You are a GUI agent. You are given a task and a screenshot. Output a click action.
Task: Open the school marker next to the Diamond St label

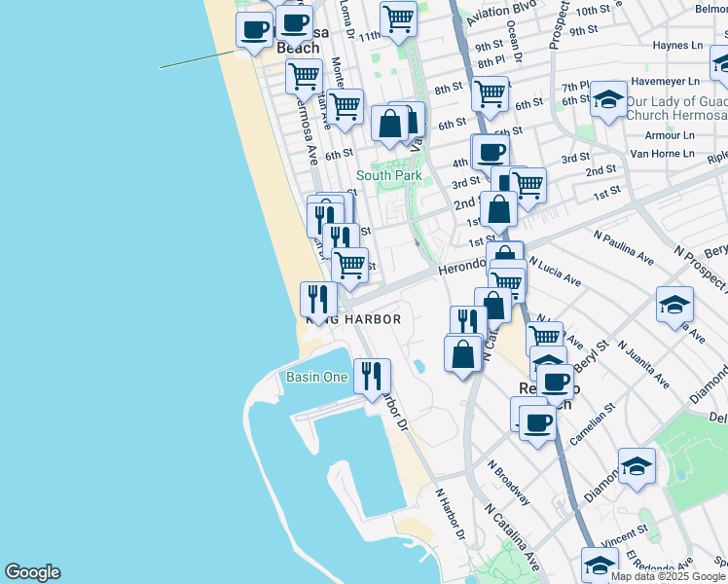(637, 468)
